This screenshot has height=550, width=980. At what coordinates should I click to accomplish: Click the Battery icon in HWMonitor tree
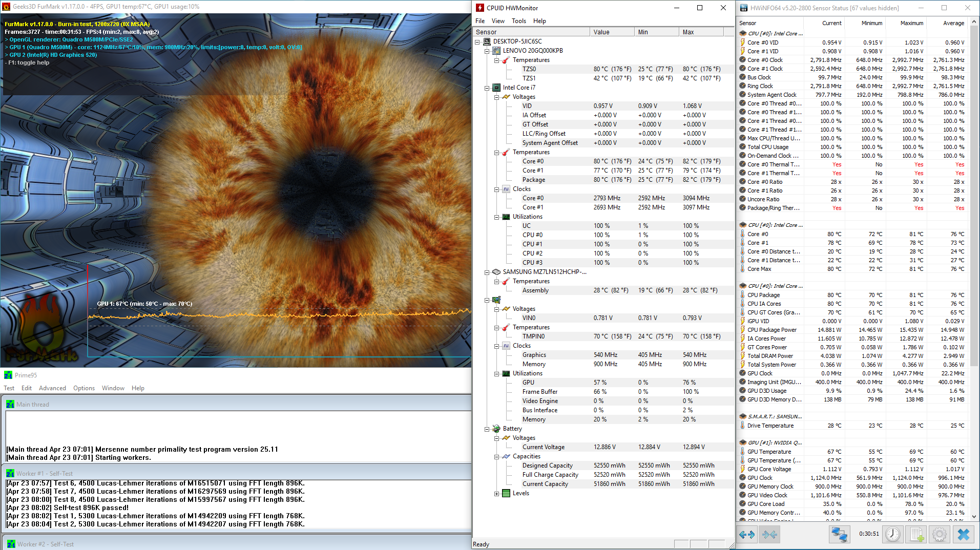point(496,429)
